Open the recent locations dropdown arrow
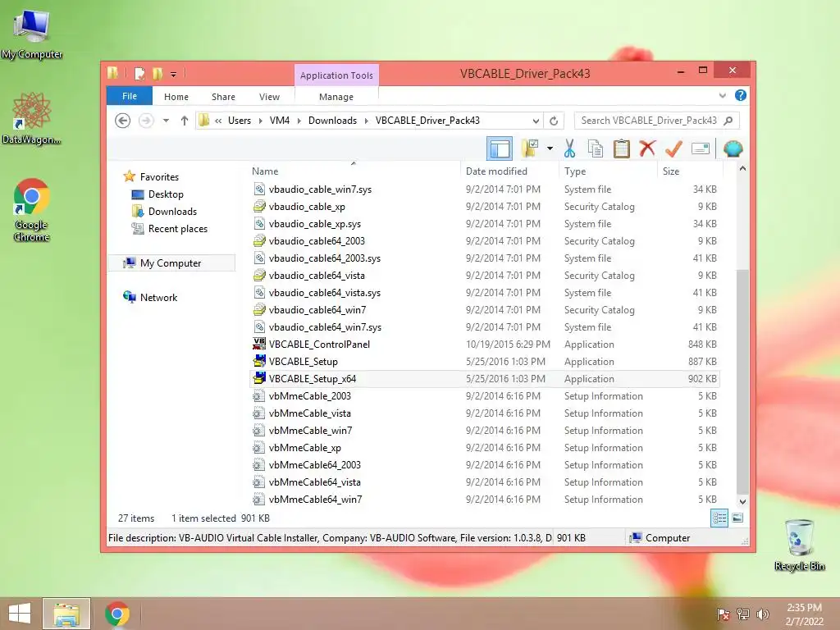 coord(166,121)
